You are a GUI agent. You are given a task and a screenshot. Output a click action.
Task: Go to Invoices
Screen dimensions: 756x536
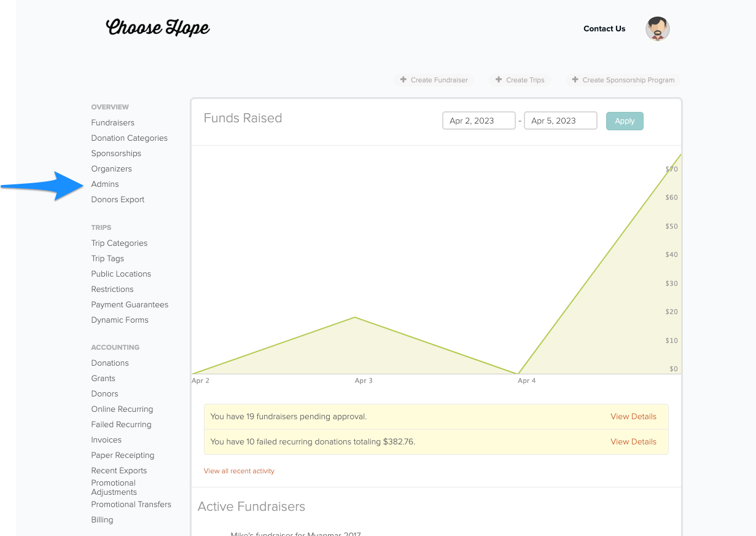click(106, 440)
